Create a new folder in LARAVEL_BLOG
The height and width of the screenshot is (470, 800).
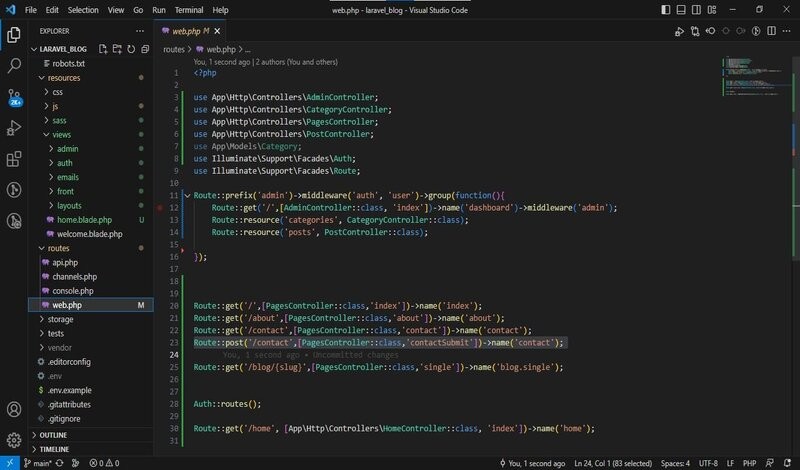point(117,49)
